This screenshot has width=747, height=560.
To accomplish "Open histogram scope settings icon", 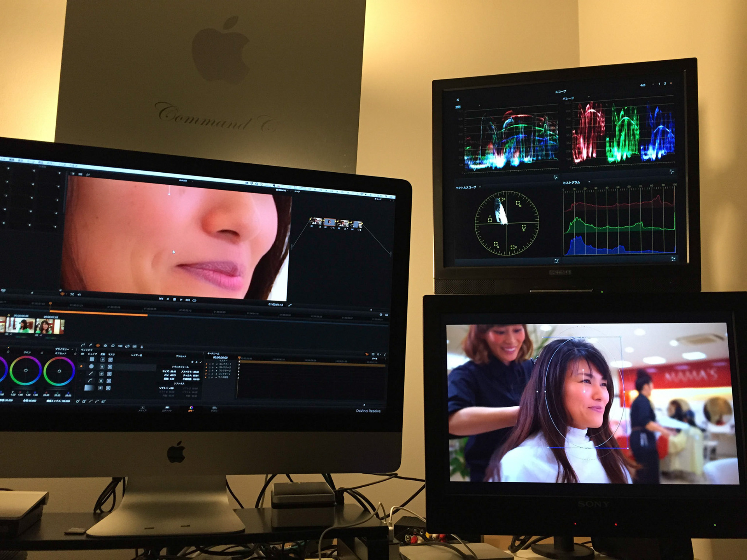I will [673, 258].
